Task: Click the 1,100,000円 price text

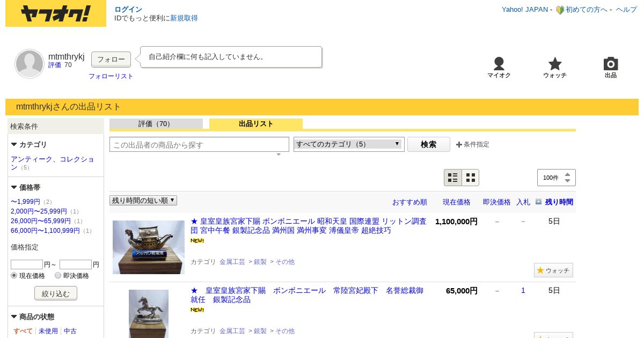Action: [x=456, y=221]
